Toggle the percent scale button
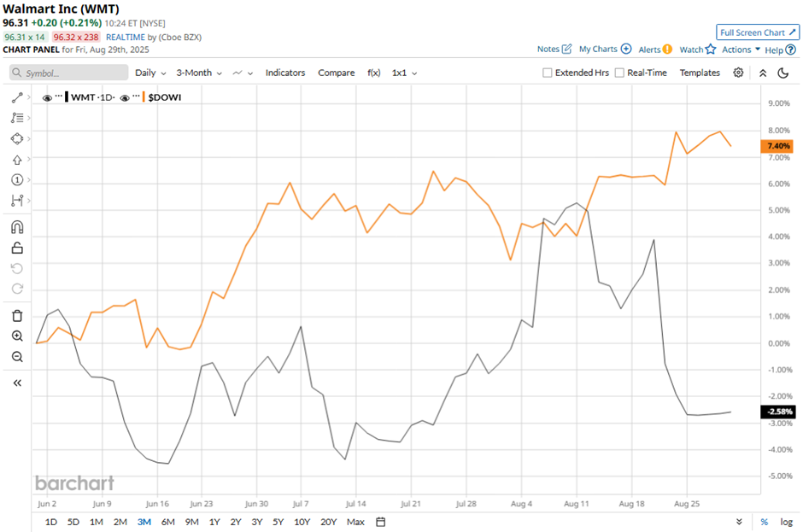Image resolution: width=803 pixels, height=532 pixels. 764,522
